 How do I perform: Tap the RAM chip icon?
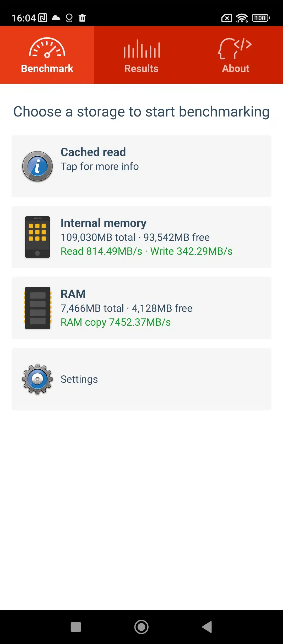[37, 308]
